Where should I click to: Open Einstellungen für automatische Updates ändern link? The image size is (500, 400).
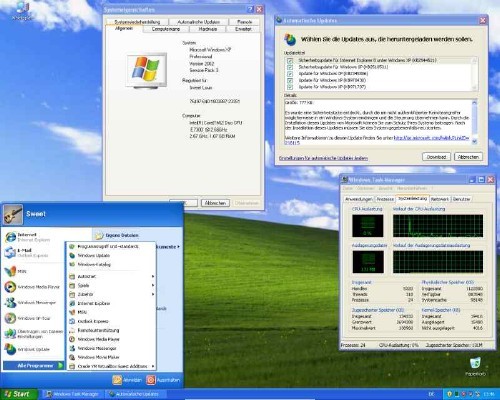(323, 158)
